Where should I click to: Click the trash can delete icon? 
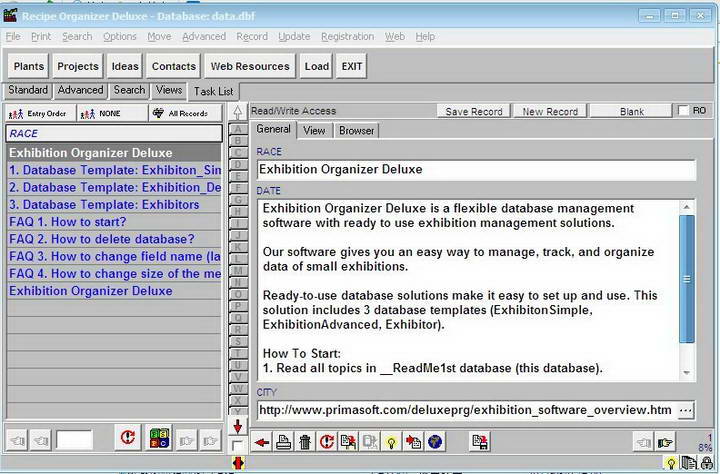(x=305, y=442)
